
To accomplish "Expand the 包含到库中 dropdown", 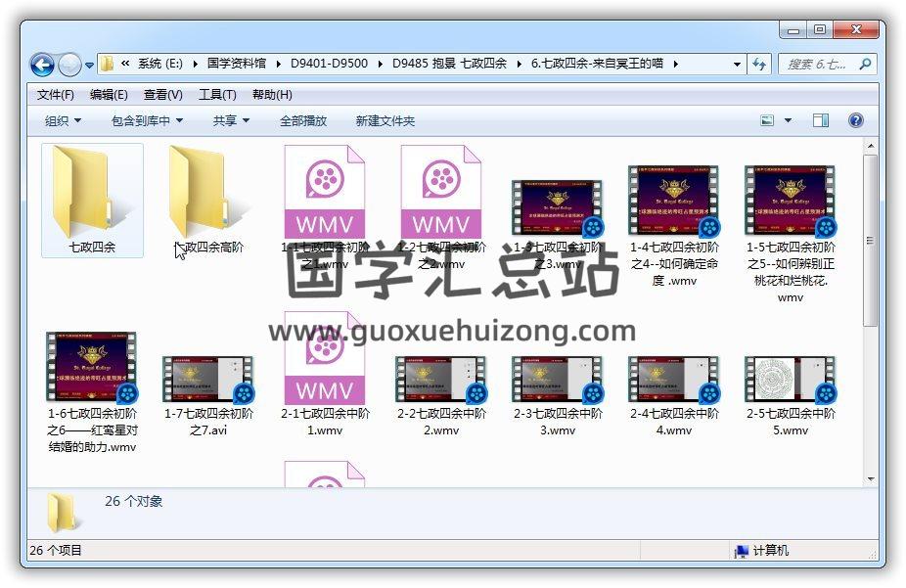I will tap(147, 120).
